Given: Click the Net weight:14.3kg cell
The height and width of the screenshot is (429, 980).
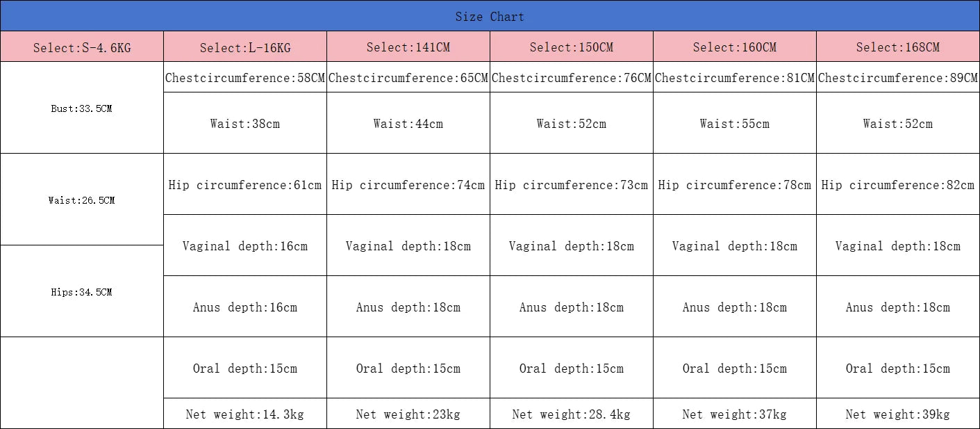Looking at the screenshot, I should 245,414.
